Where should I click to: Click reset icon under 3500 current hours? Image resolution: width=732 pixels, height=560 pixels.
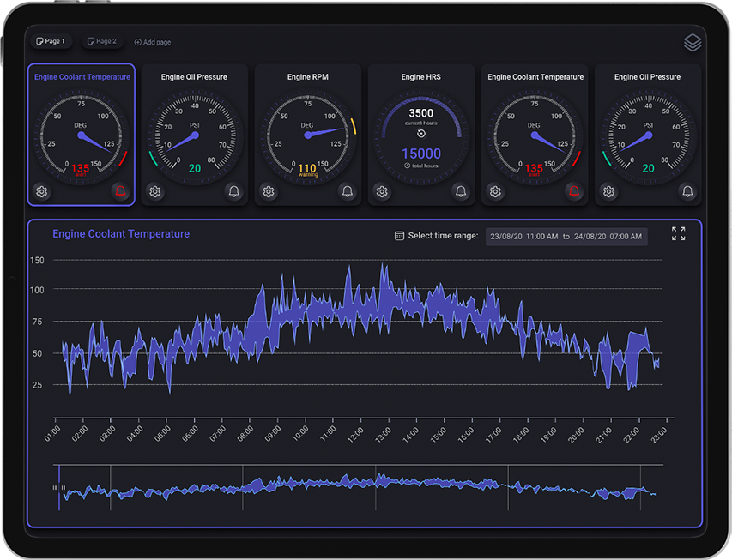click(x=421, y=134)
